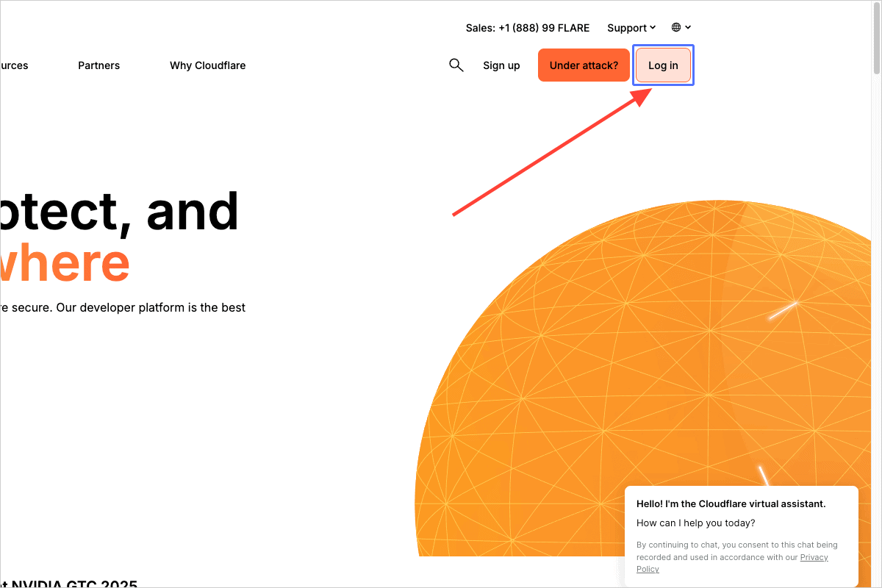The image size is (882, 588).
Task: Open the Support dropdown menu
Action: 627,28
